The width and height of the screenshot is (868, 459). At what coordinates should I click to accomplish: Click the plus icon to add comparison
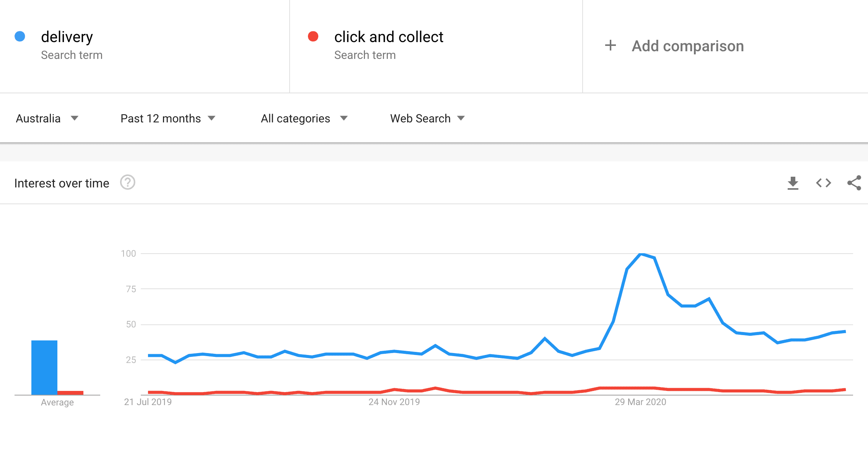pyautogui.click(x=611, y=46)
